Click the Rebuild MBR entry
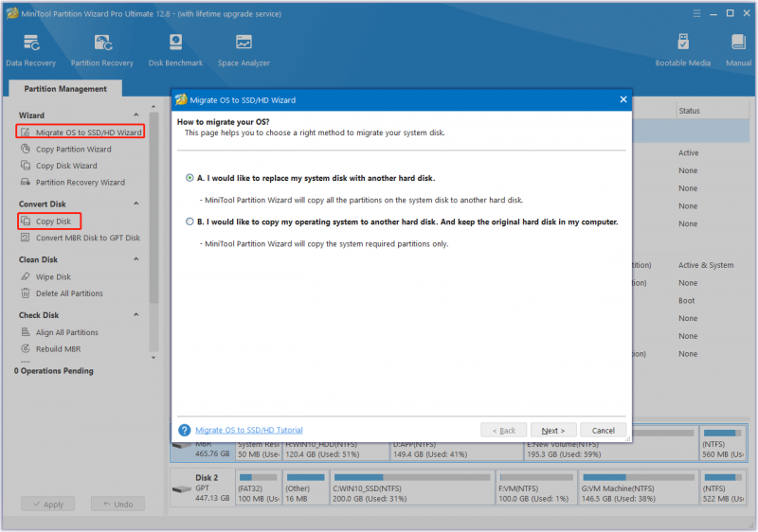758x532 pixels. [x=58, y=348]
